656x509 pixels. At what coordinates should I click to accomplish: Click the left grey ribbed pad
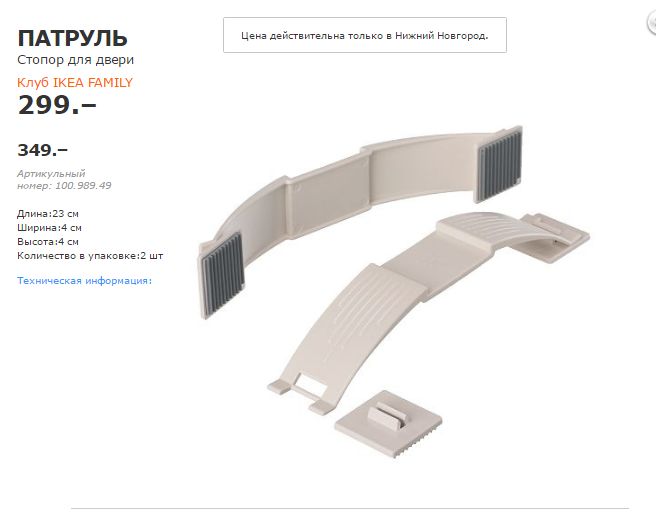222,275
